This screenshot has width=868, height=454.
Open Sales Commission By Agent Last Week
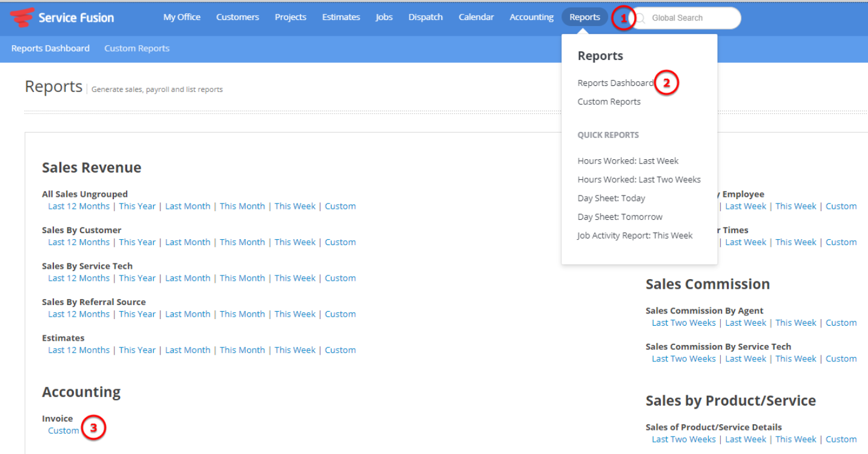pos(746,323)
